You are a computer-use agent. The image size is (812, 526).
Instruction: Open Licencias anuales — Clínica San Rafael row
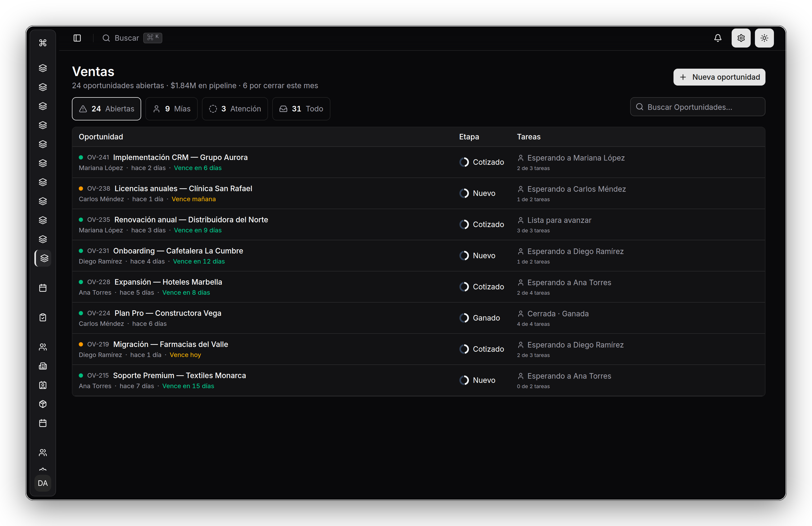[418, 193]
